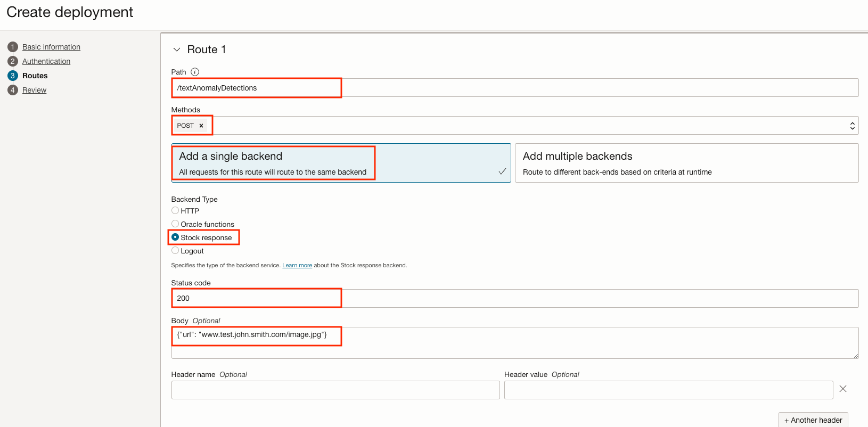Choose Stock response backend type
This screenshot has width=868, height=427.
175,237
